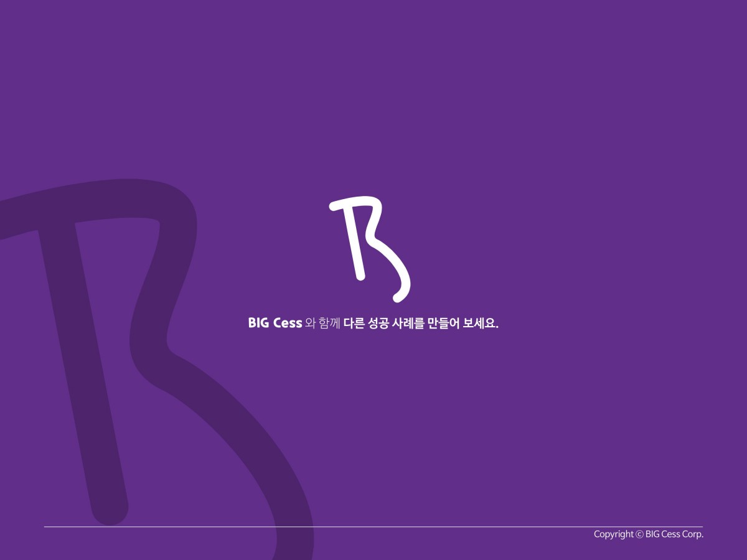Click the word "Copyright" in the footer

click(x=613, y=534)
